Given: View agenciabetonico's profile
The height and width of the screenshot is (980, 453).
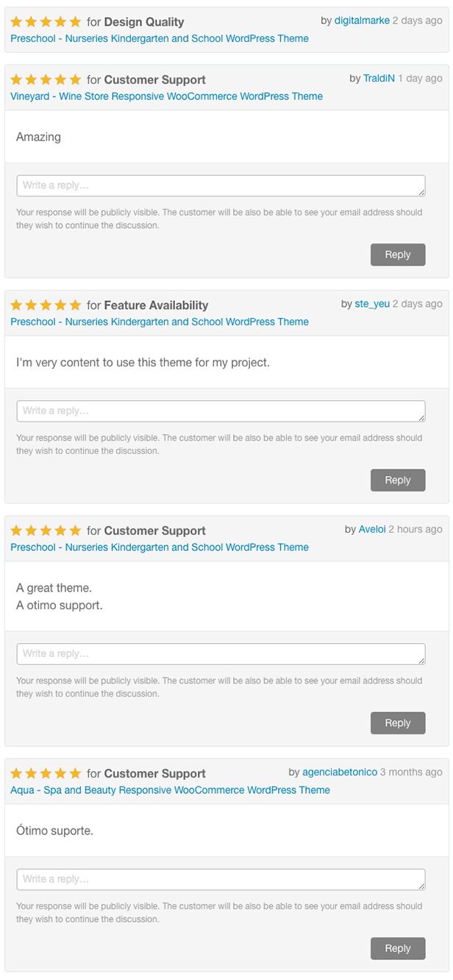Looking at the screenshot, I should 340,772.
